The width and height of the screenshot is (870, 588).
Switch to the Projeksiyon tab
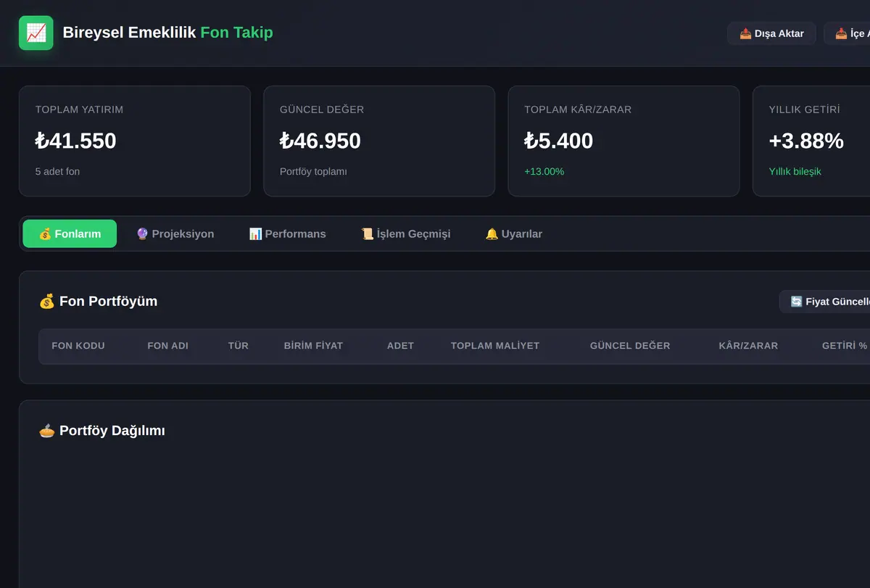tap(175, 233)
